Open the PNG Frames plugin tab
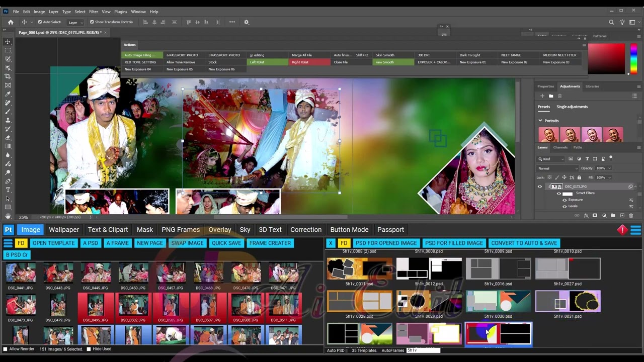The image size is (644, 362). 181,230
